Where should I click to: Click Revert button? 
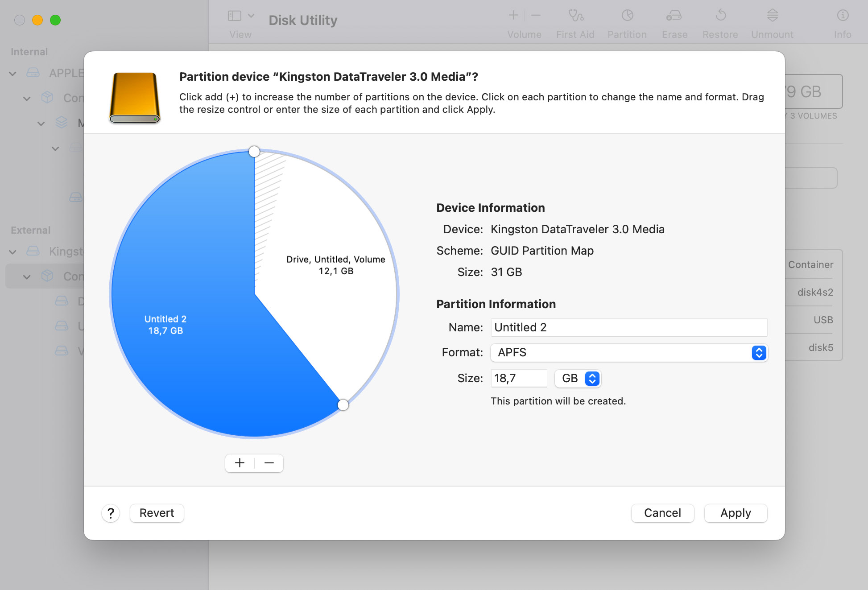[157, 513]
